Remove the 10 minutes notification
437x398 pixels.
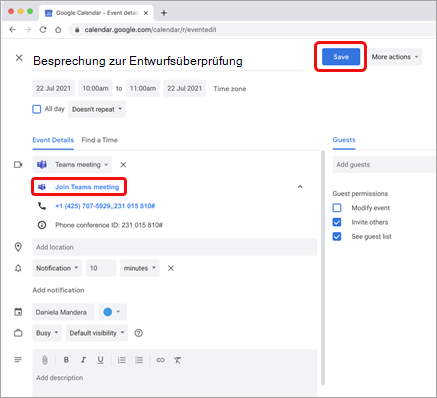pos(171,268)
